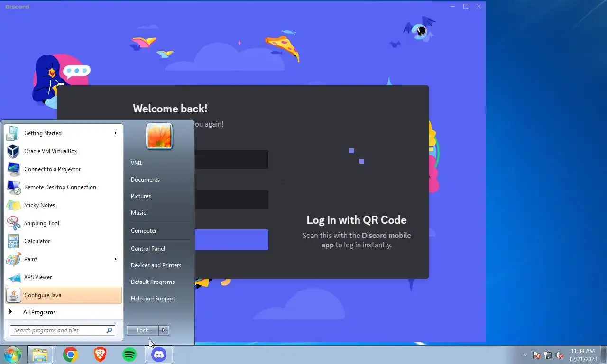
Task: Open Devices and Printers
Action: pos(156,265)
